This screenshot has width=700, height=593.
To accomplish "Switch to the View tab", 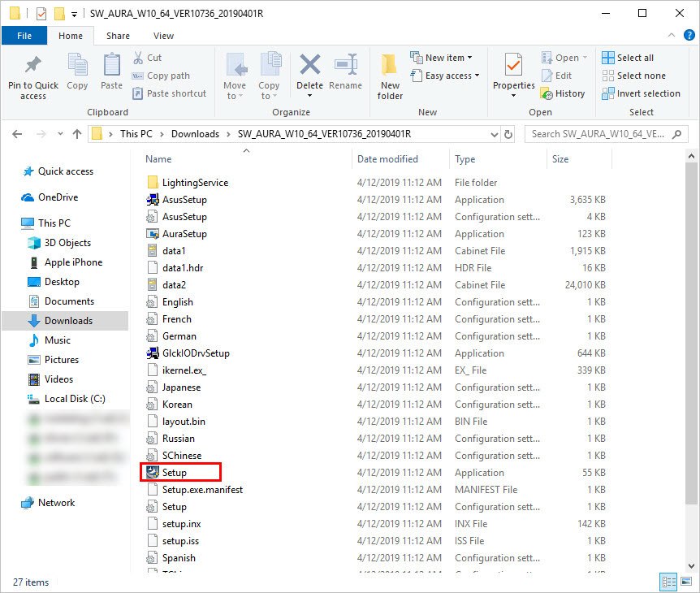I will point(163,36).
